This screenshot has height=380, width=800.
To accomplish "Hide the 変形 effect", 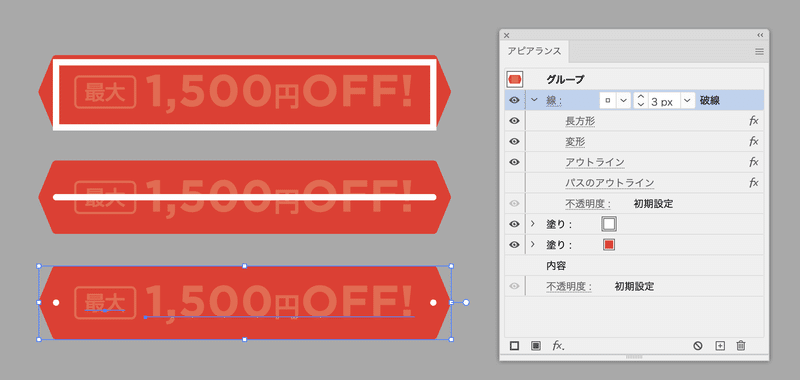I will [x=515, y=141].
